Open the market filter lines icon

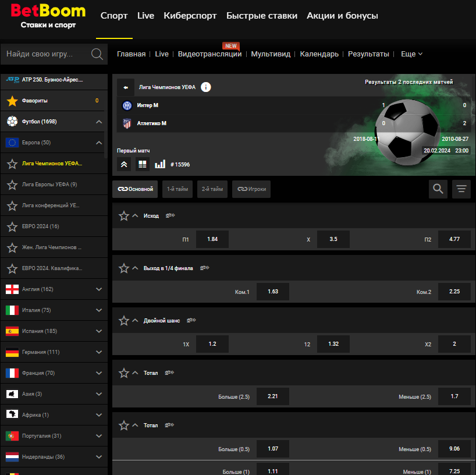[461, 189]
